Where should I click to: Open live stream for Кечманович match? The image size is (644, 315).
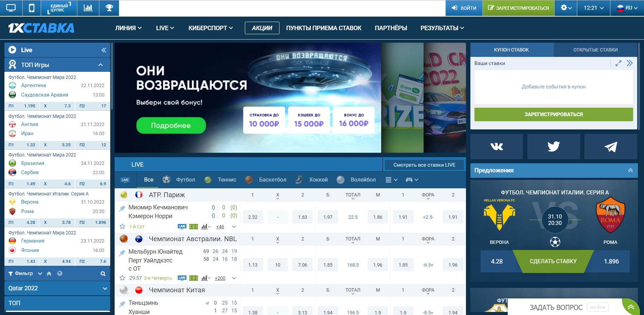click(x=182, y=227)
